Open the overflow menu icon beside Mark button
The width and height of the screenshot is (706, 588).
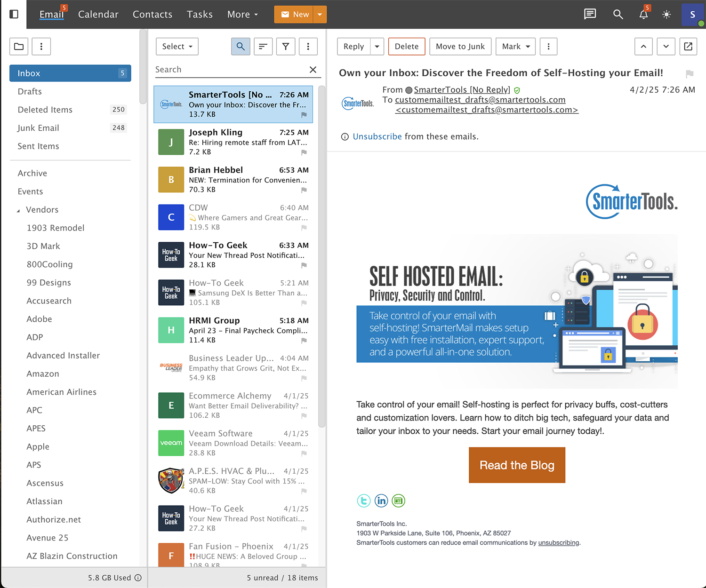[x=548, y=46]
